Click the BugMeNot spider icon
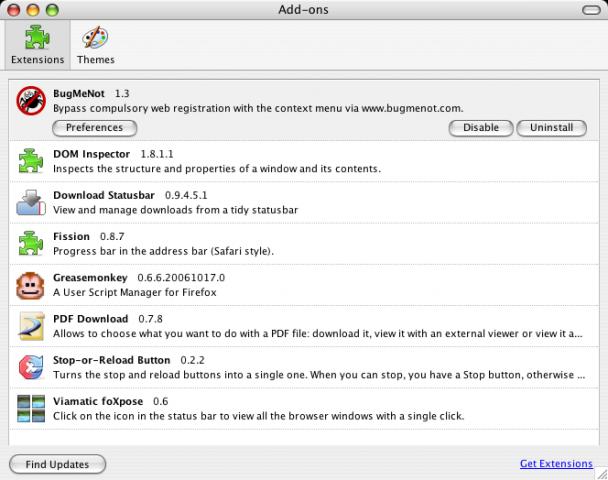608x480 pixels. 31,101
